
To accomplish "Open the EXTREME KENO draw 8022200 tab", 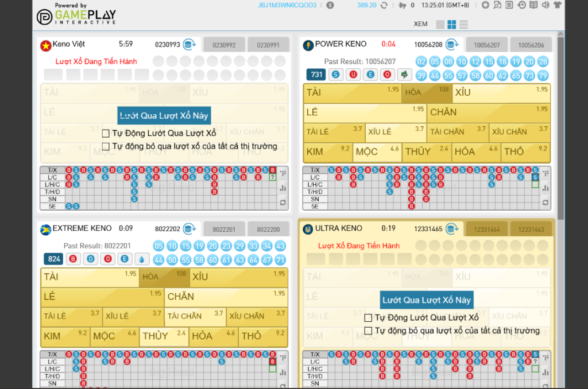I will (x=268, y=229).
